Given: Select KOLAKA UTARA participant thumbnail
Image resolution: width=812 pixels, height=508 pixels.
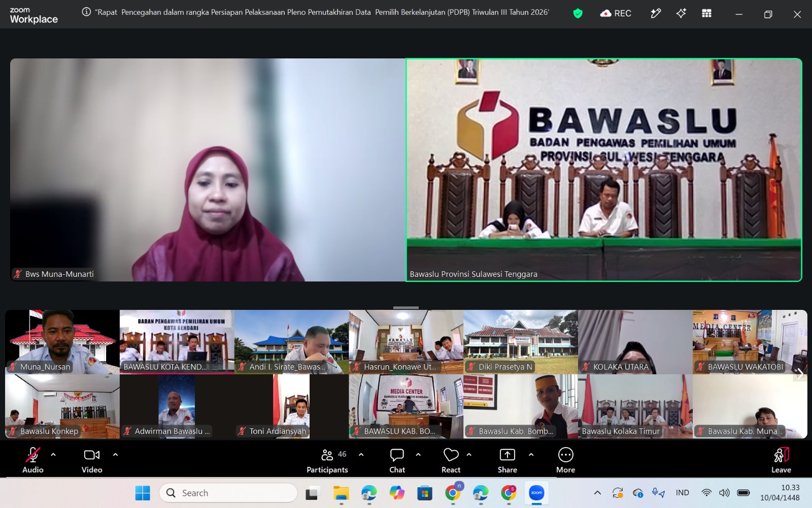Looking at the screenshot, I should pyautogui.click(x=635, y=342).
